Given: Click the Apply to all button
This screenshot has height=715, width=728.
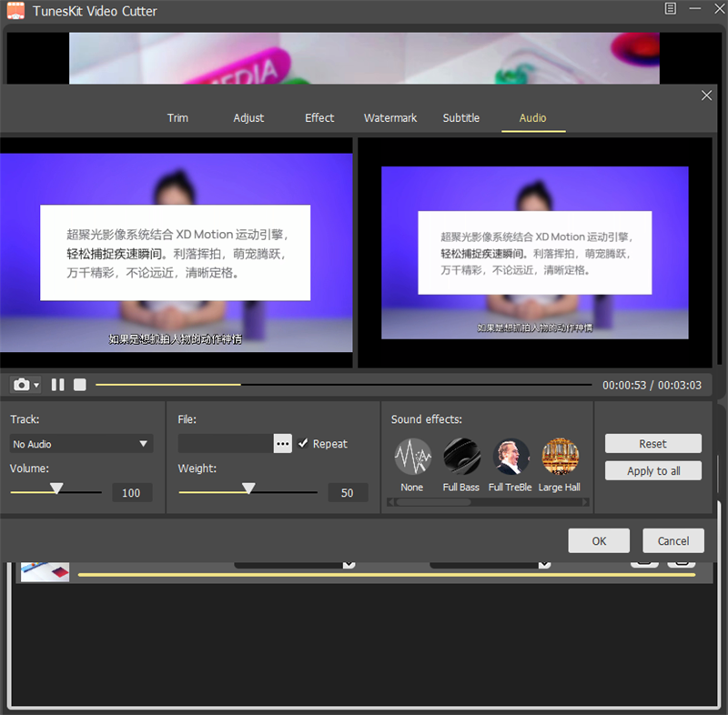Looking at the screenshot, I should click(652, 470).
